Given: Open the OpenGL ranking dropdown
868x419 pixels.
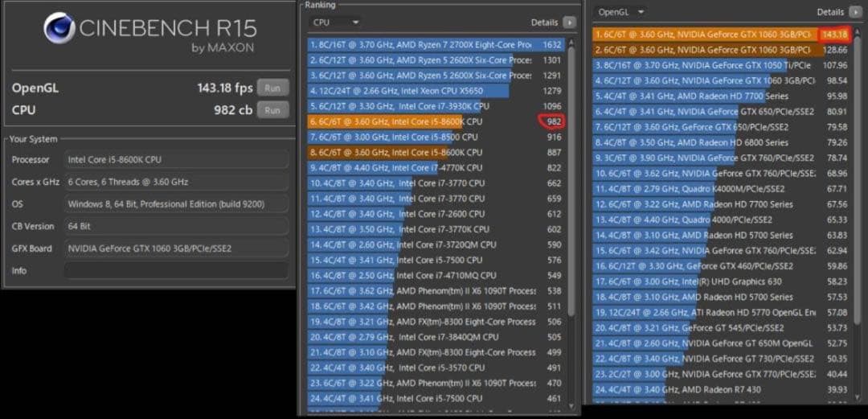Looking at the screenshot, I should 621,11.
